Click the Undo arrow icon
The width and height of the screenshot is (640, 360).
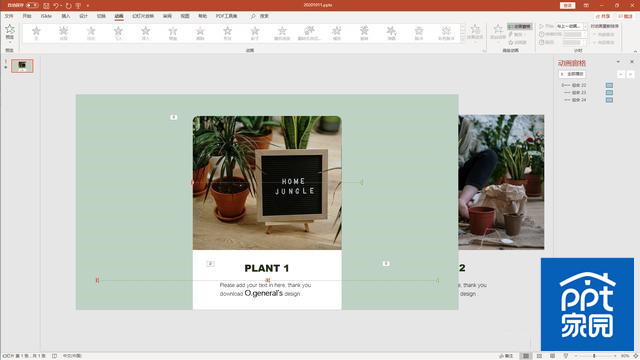(x=56, y=6)
